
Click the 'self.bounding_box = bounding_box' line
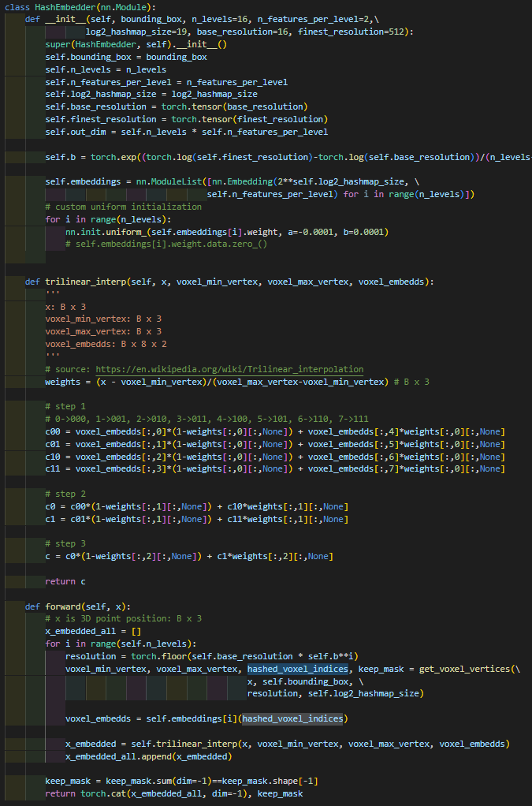126,58
